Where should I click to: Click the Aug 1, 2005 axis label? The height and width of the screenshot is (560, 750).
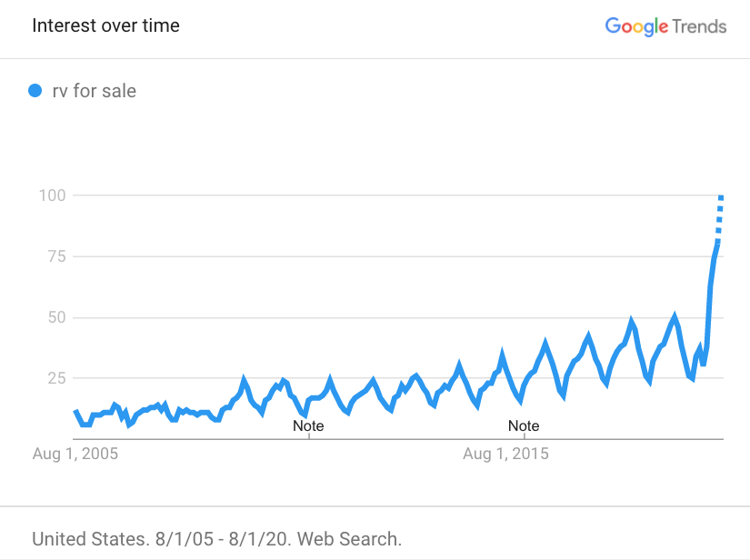(75, 454)
